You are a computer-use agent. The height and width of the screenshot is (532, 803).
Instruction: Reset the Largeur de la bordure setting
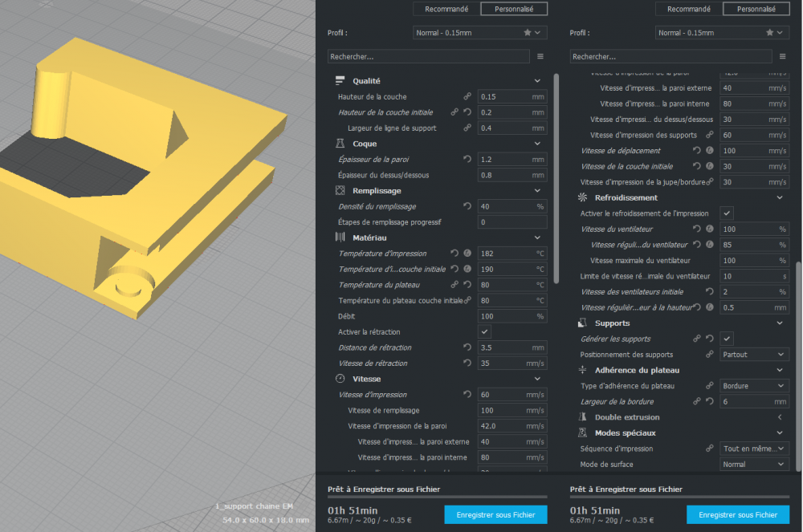(x=709, y=401)
